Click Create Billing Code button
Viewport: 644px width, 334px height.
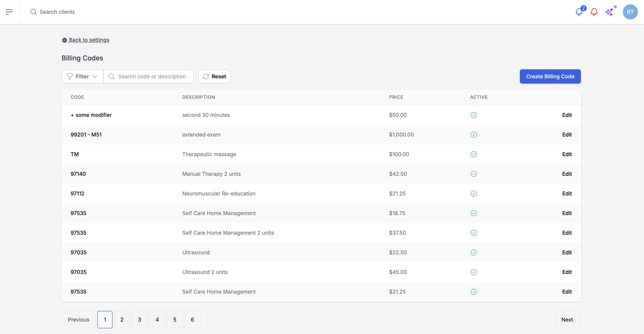point(550,76)
